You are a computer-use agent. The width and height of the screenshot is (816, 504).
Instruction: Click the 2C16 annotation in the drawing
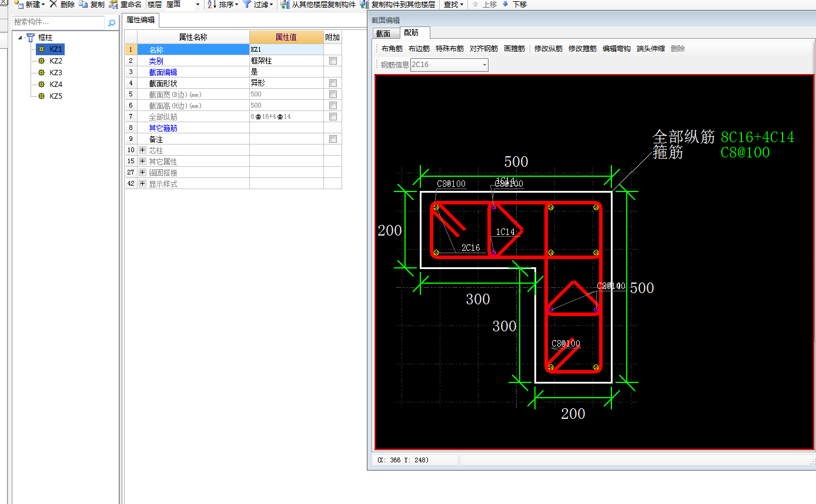click(470, 248)
